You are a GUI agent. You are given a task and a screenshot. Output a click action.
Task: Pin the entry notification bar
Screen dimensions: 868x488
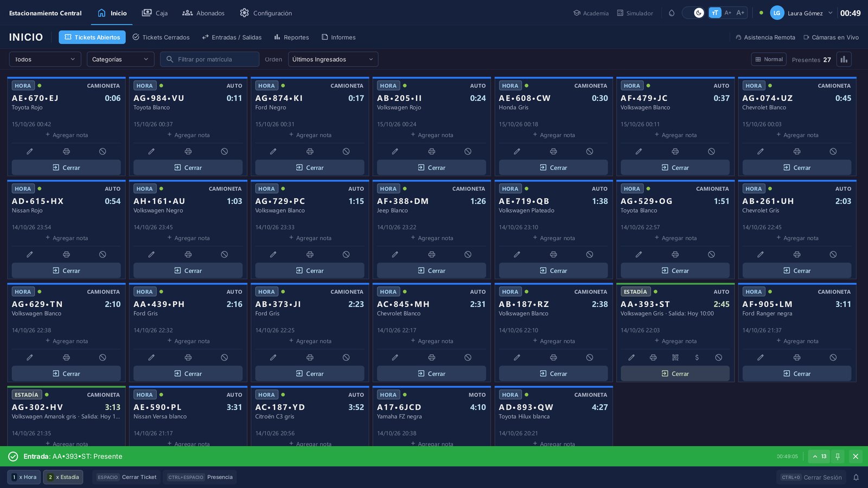coord(837,457)
